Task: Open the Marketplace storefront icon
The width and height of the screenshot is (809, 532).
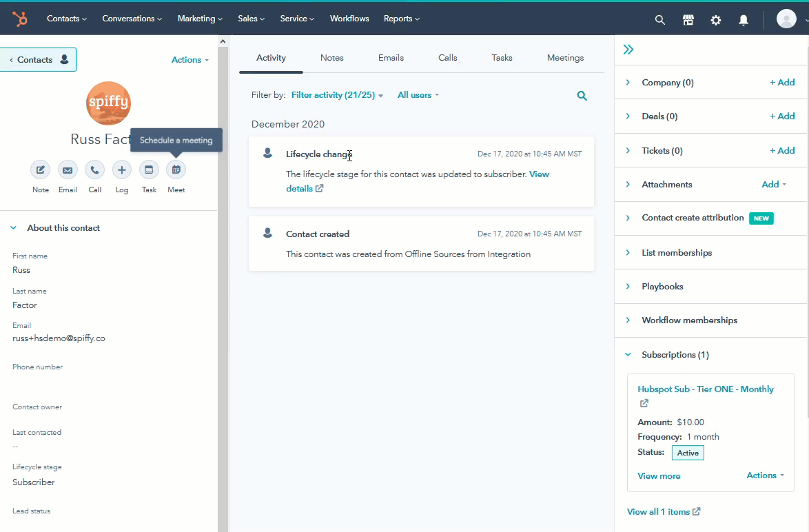Action: click(x=688, y=19)
